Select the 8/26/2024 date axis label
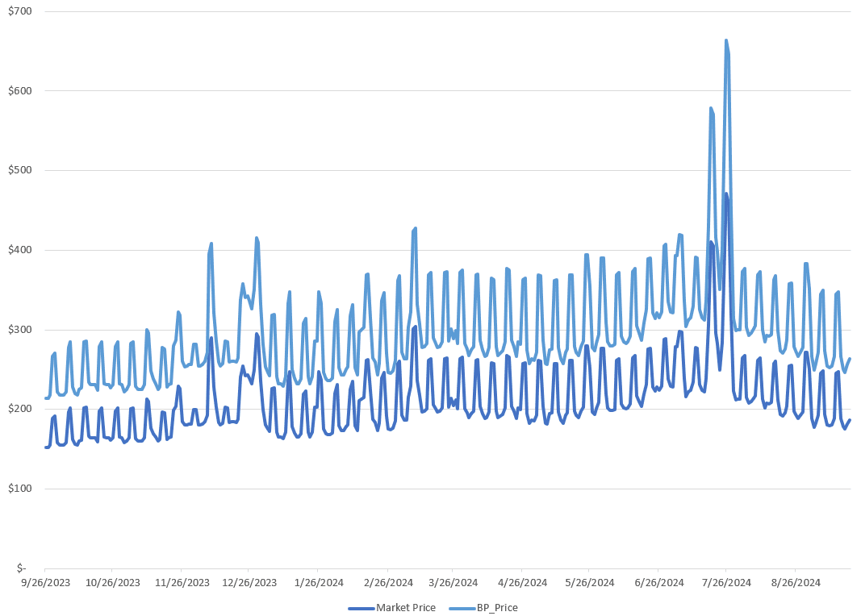The height and width of the screenshot is (616, 861). coord(796,583)
